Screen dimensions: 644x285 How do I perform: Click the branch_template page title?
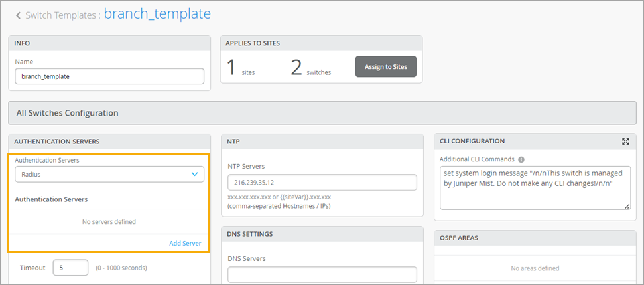(x=159, y=14)
